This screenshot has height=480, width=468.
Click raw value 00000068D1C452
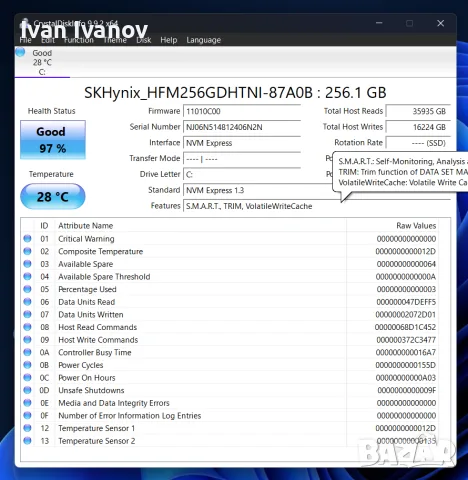point(405,327)
